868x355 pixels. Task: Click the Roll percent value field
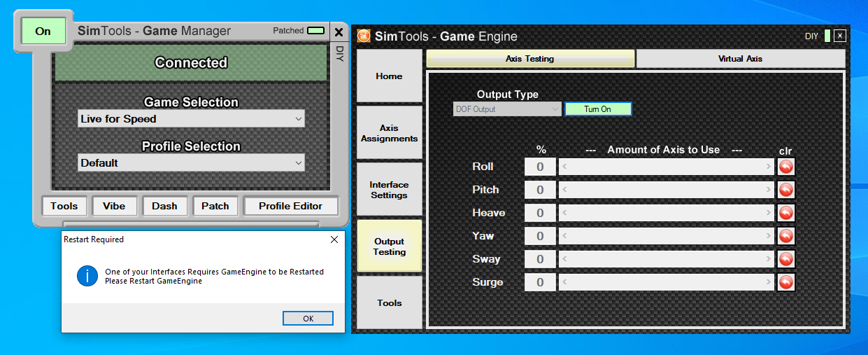(x=541, y=167)
